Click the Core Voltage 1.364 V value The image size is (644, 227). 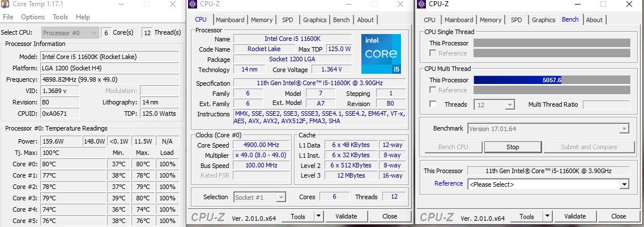331,69
